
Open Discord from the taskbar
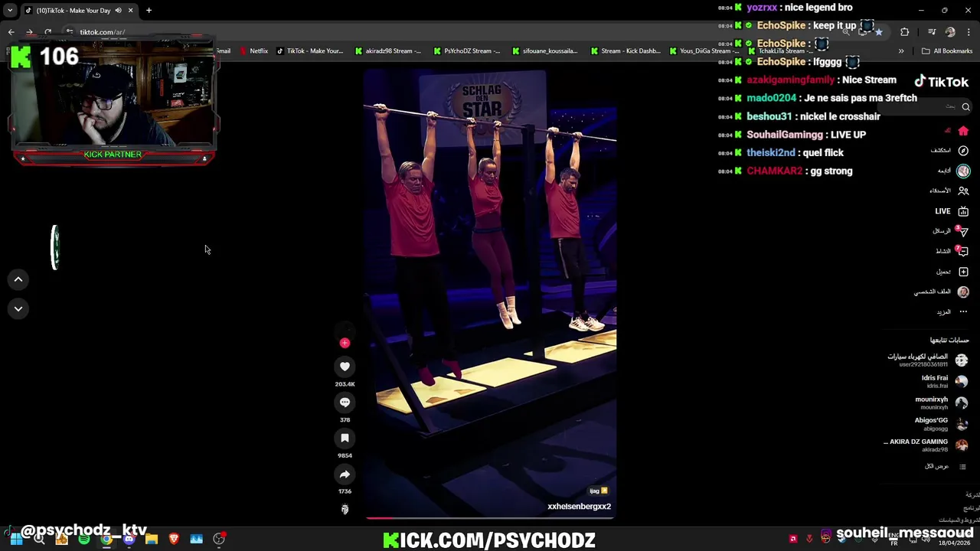click(x=129, y=540)
